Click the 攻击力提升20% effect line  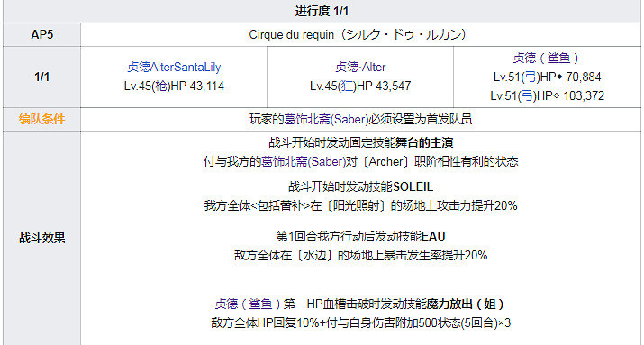tap(360, 205)
